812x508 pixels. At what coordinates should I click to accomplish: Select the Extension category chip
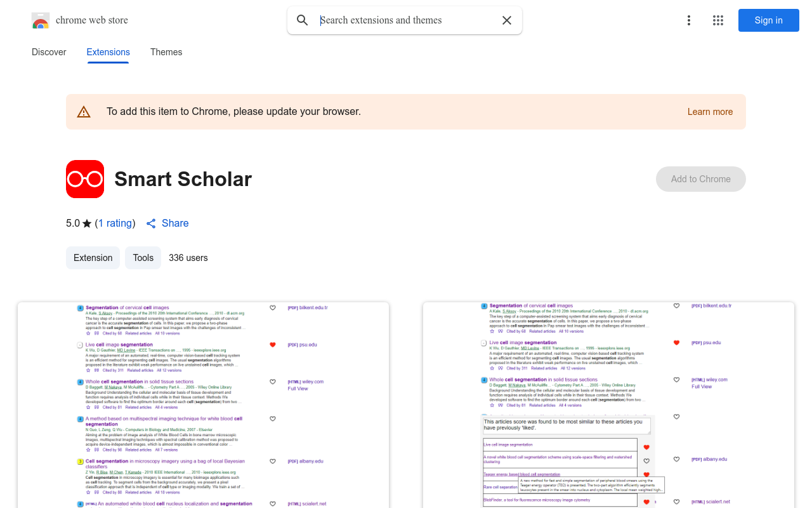coord(93,258)
